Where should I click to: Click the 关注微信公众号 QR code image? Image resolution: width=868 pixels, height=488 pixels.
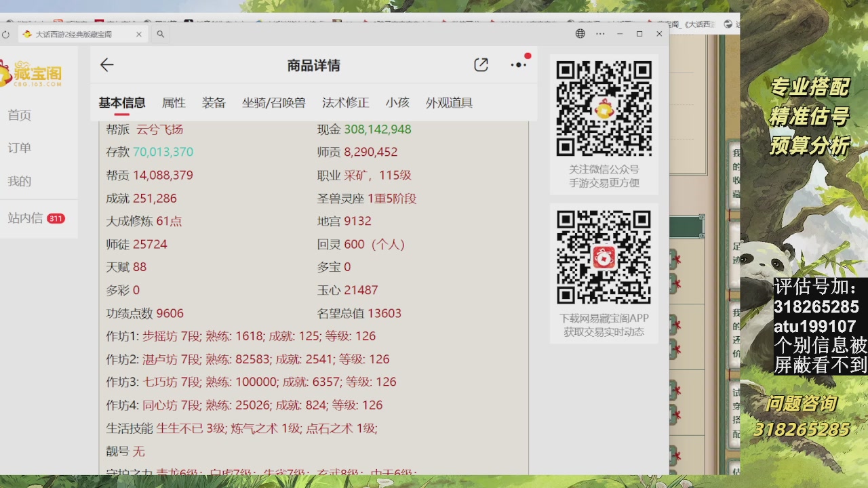point(604,107)
